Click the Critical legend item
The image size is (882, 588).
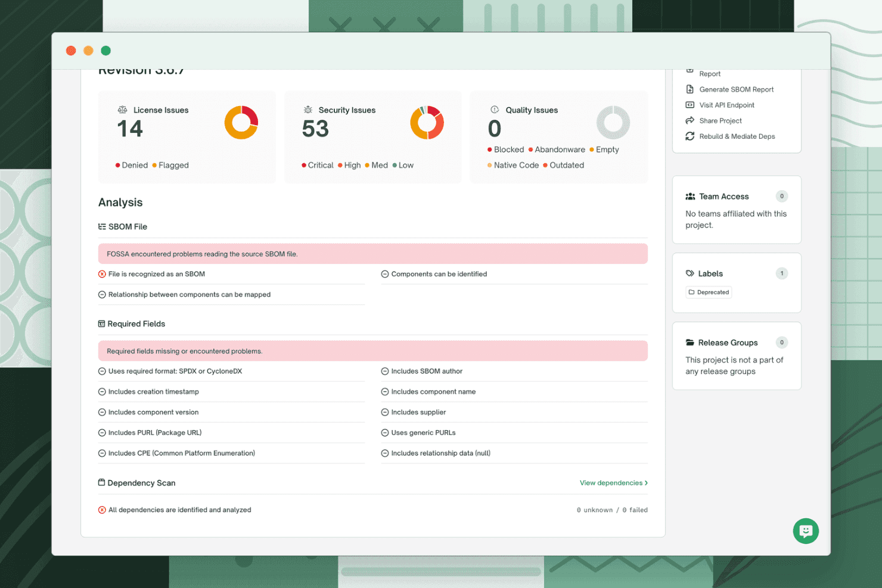(x=318, y=165)
